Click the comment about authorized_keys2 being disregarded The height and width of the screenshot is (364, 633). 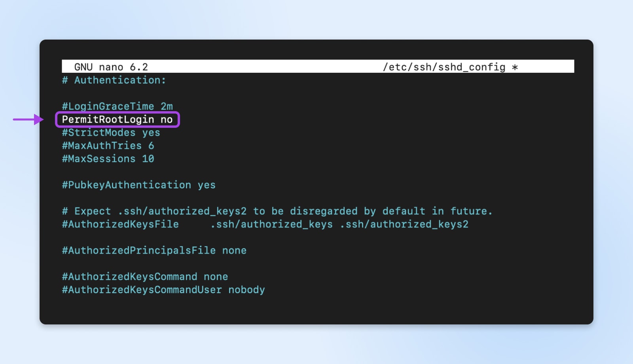277,211
